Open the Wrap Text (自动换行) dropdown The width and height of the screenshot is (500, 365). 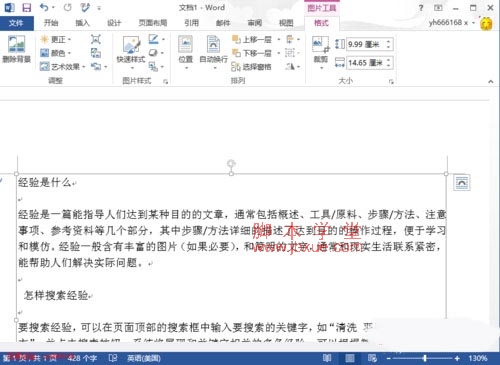(214, 52)
